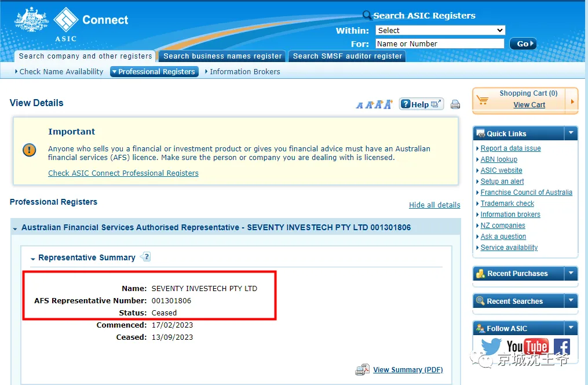
Task: Select Professional Registers menu item
Action: click(x=155, y=72)
